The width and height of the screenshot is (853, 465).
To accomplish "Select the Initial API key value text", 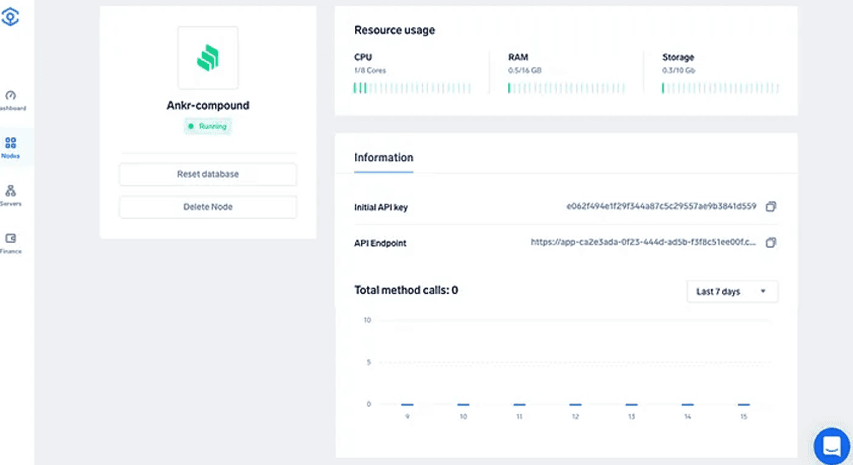I will pyautogui.click(x=661, y=206).
